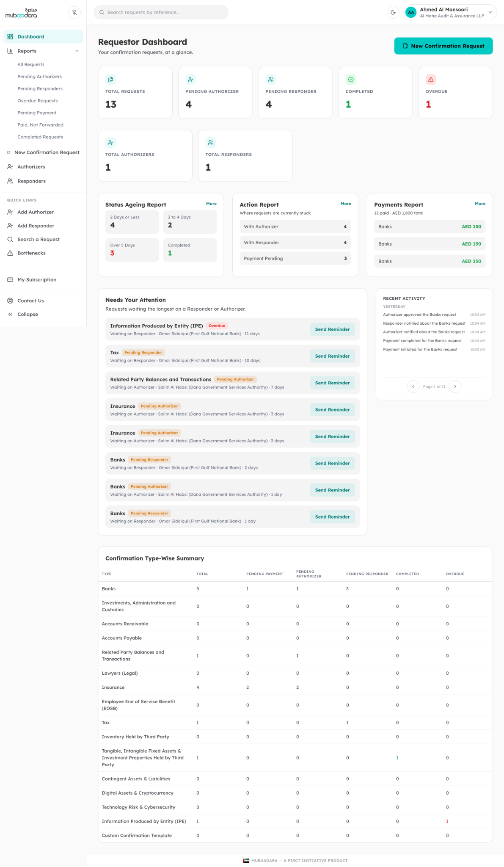Send reminder for Information Produced by Entity request
Screen dimensions: 504x867
click(x=332, y=329)
